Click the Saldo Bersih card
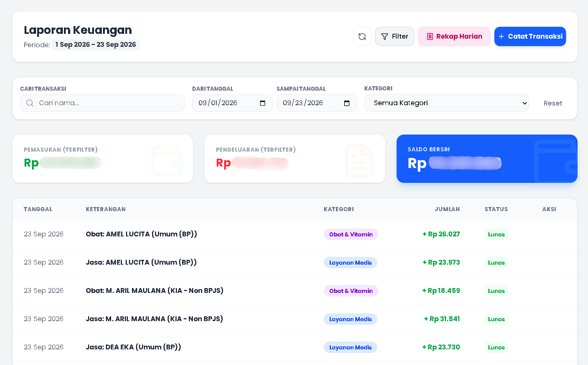Viewport: 588px width, 365px height. coord(487,159)
